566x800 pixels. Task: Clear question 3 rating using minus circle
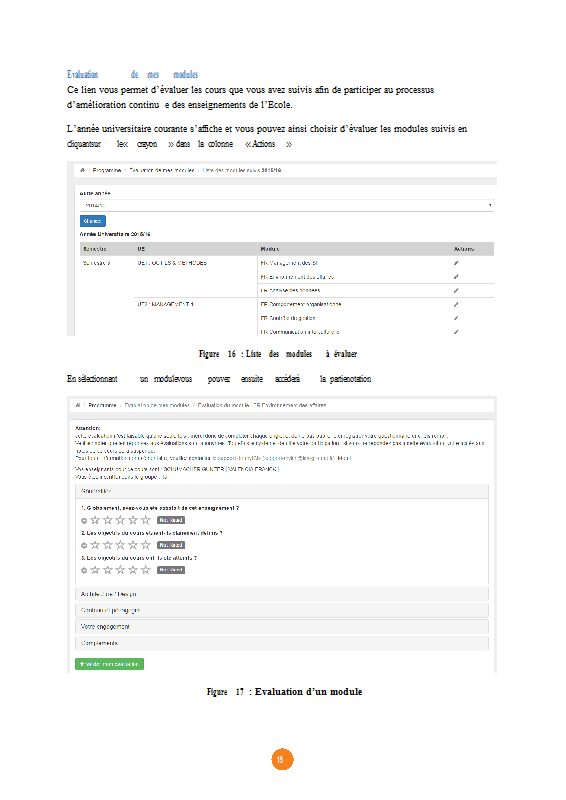pos(84,570)
